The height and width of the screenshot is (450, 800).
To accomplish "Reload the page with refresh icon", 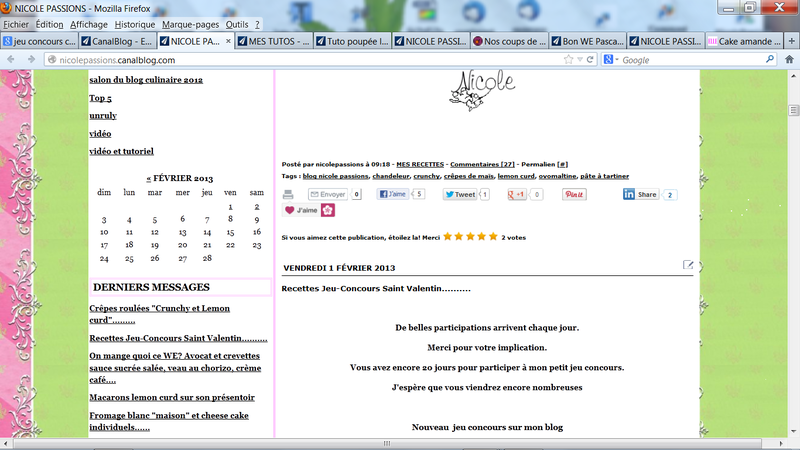I will [x=590, y=60].
